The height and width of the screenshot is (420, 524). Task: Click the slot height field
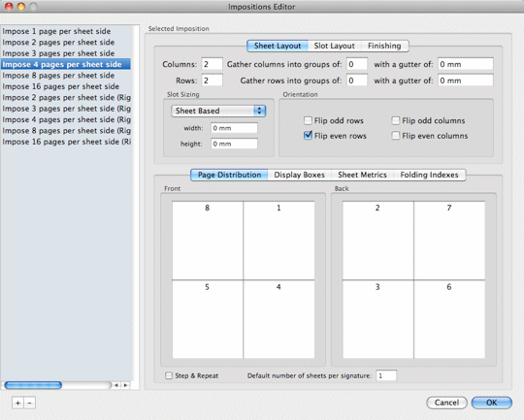tap(234, 144)
